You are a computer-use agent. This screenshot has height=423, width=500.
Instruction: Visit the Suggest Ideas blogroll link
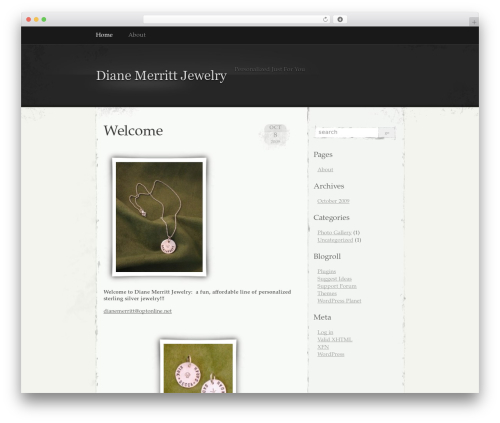[334, 279]
